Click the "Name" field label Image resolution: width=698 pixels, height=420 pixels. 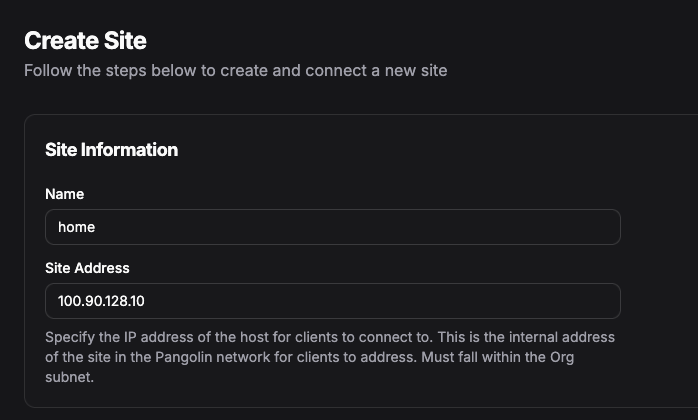coord(65,194)
